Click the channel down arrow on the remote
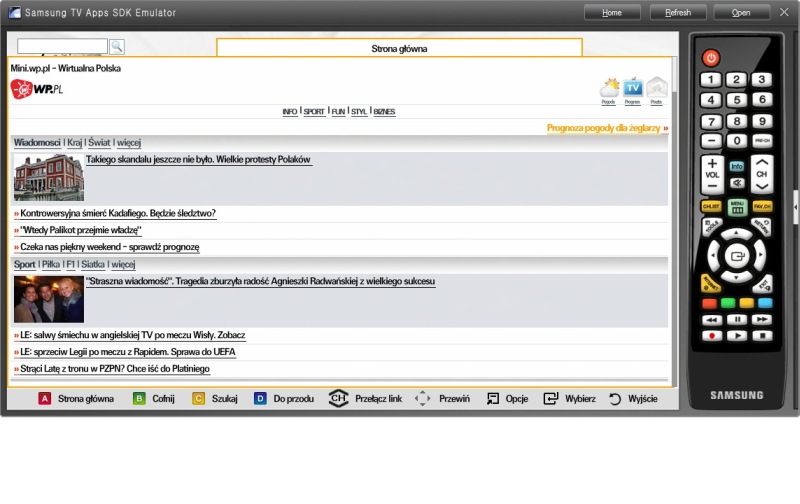The height and width of the screenshot is (504, 800). tap(762, 187)
